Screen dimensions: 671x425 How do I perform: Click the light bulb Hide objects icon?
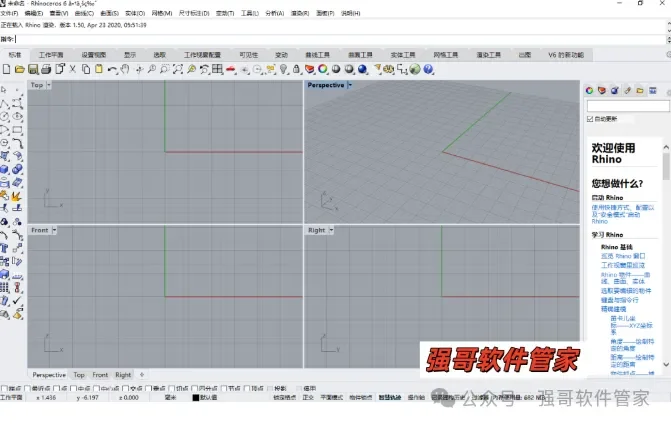tap(283, 69)
